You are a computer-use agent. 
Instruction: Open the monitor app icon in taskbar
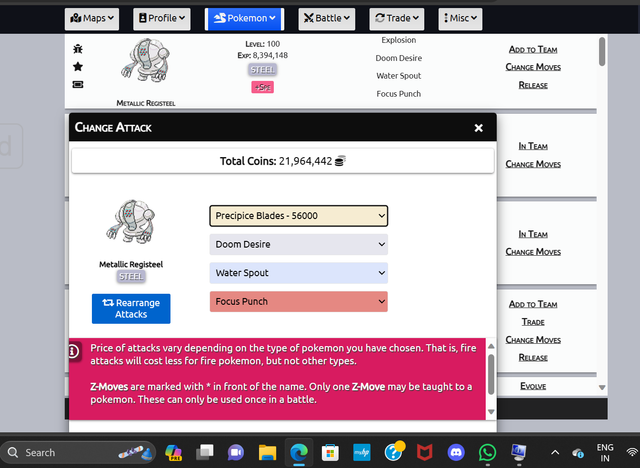click(x=519, y=452)
